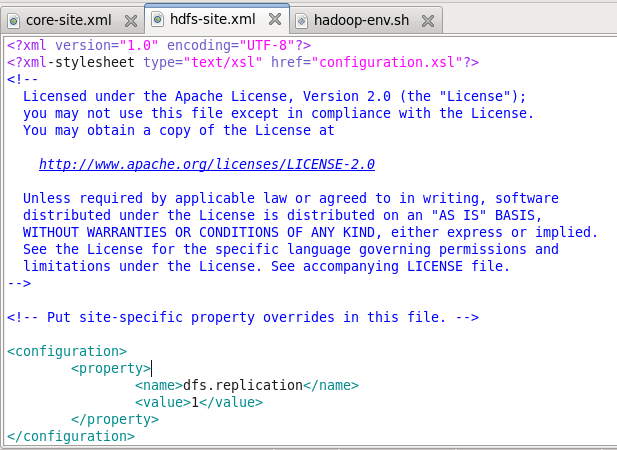The image size is (617, 450).
Task: Click the closing </configuration> tag
Action: click(x=71, y=436)
